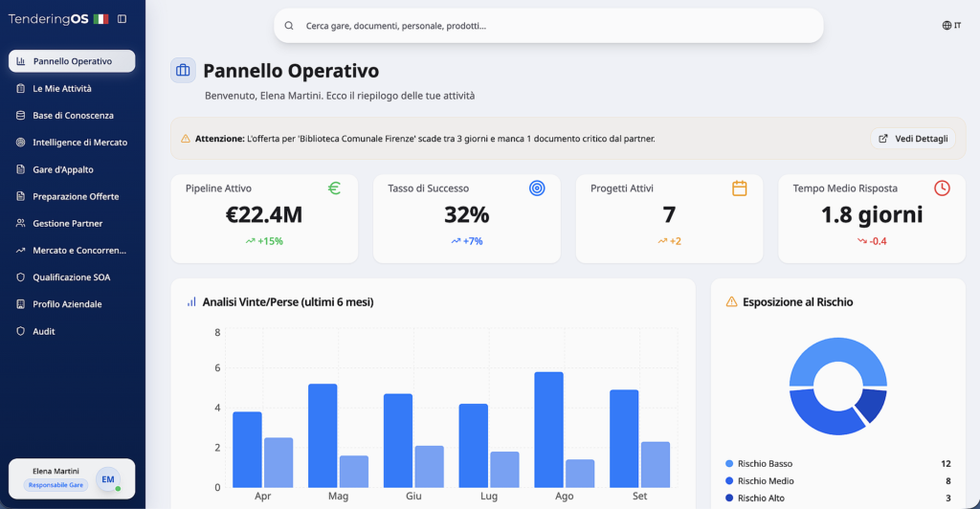Go to Gare d'Appalto section

pyautogui.click(x=63, y=169)
